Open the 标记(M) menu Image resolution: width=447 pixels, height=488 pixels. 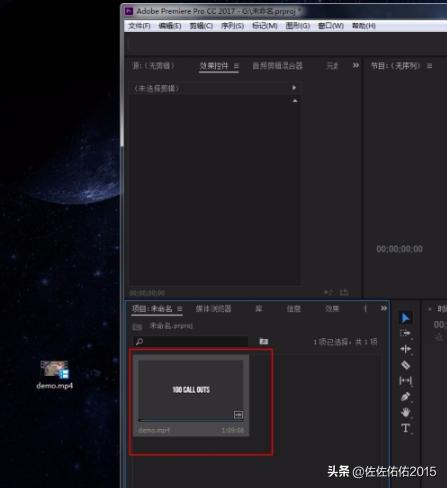[x=264, y=26]
